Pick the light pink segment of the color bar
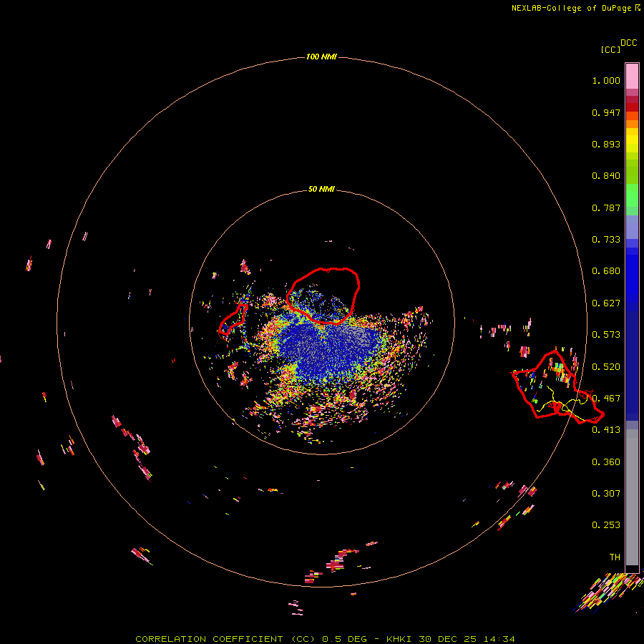 pyautogui.click(x=632, y=77)
